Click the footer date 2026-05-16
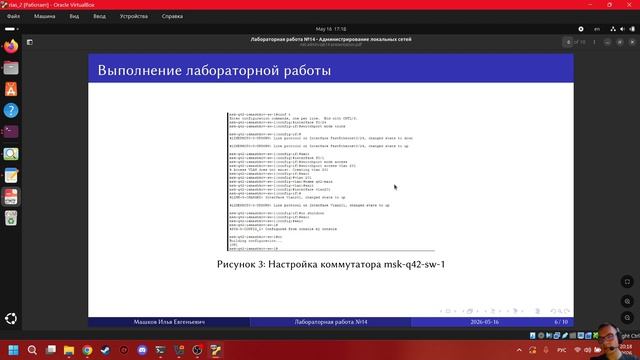This screenshot has height=360, width=640. point(484,322)
